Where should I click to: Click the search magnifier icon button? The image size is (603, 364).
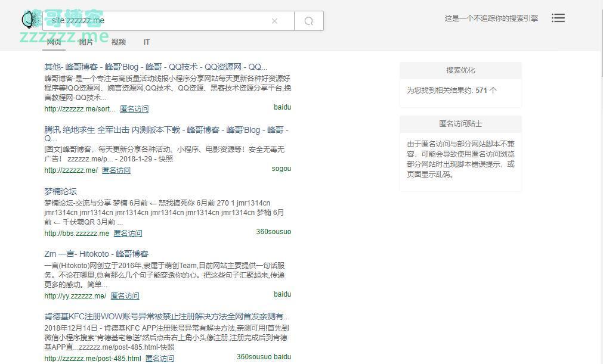(308, 21)
